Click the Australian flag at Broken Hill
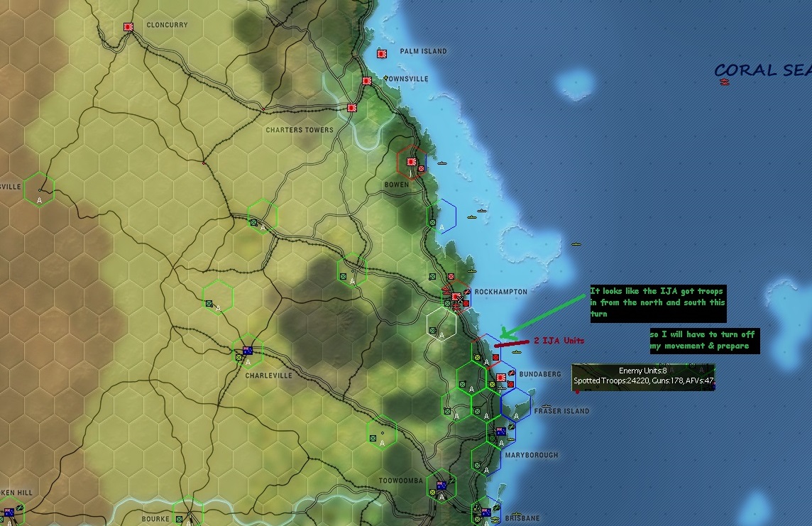The width and height of the screenshot is (812, 526). click(x=9, y=513)
